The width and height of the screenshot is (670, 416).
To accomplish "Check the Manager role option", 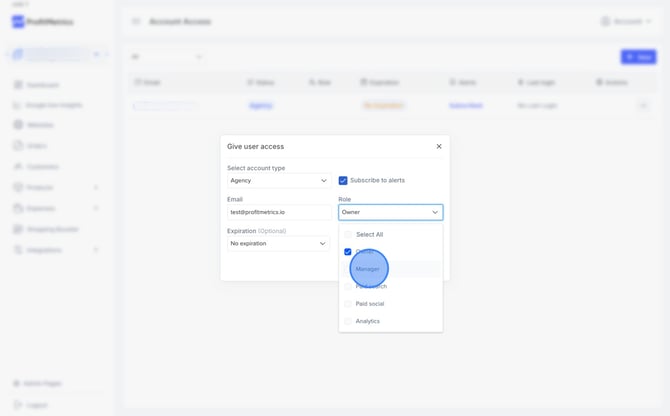I will click(x=348, y=269).
